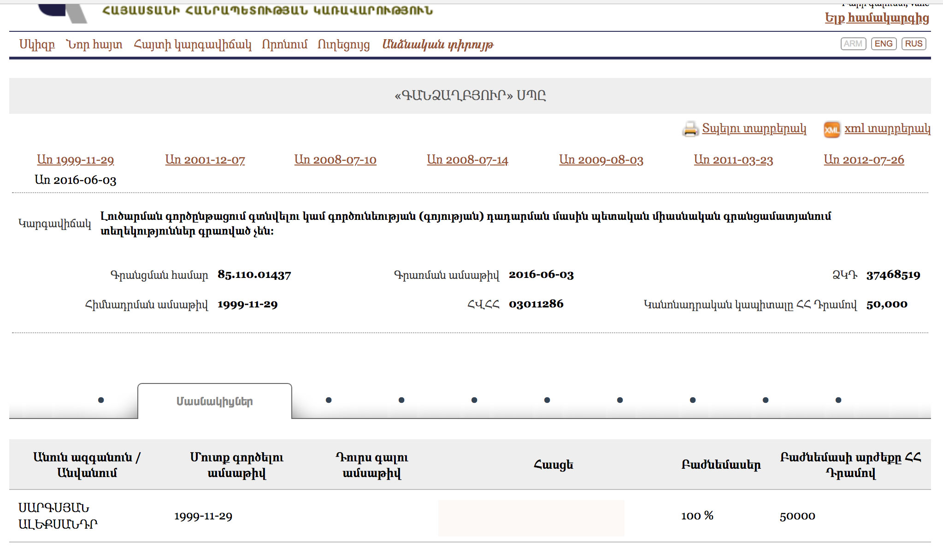Click the printer icon for print version
The width and height of the screenshot is (943, 560).
[690, 129]
